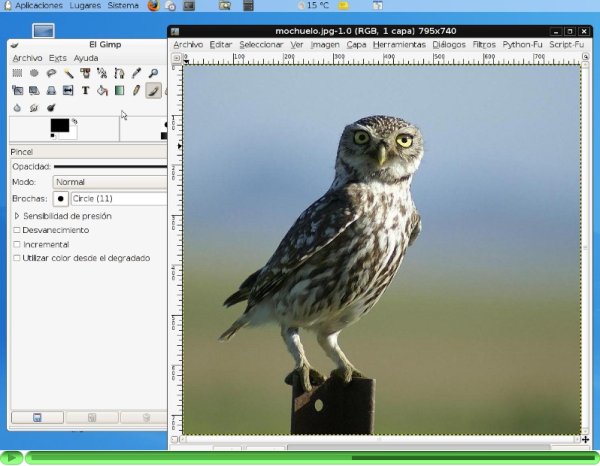Select the Paintbrush tool
Viewport: 600px width, 466px height.
pos(153,90)
